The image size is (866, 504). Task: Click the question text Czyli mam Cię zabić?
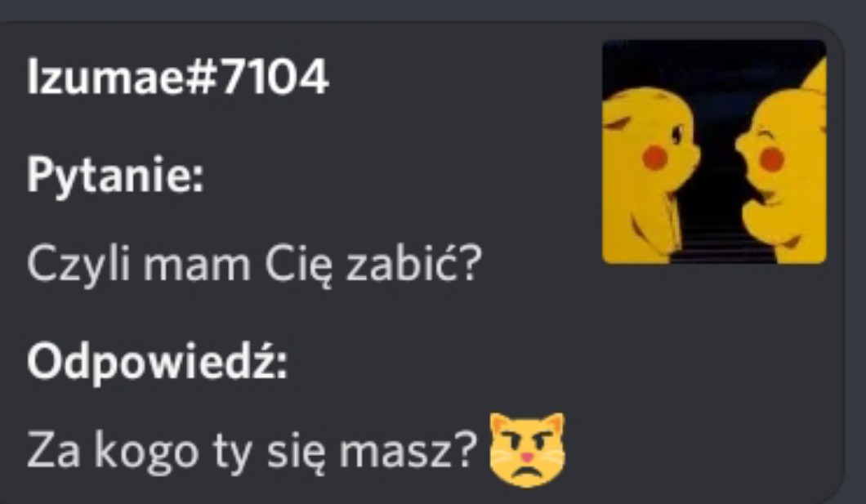254,265
